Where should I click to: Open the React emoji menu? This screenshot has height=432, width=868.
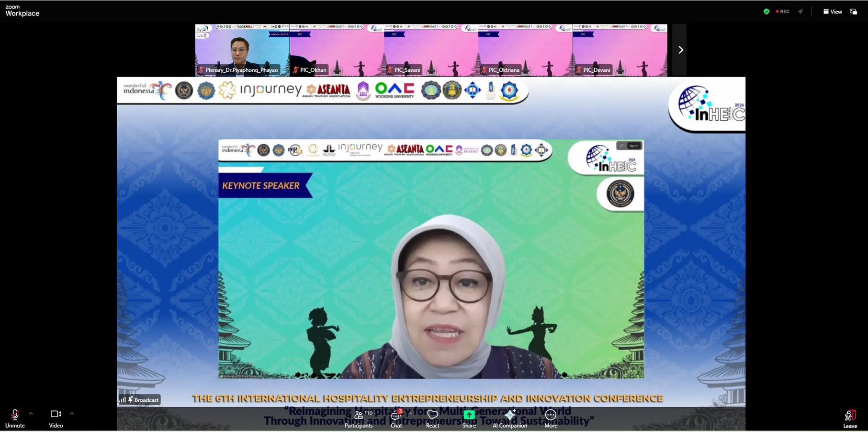(433, 419)
